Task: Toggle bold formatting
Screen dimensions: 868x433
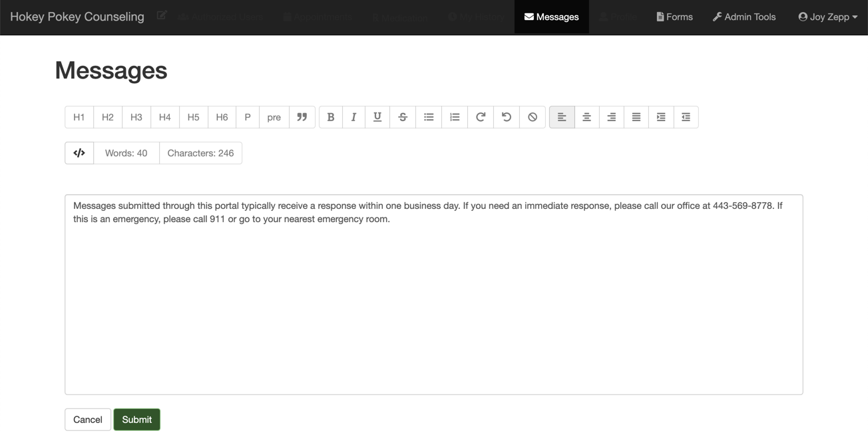Action: tap(331, 117)
